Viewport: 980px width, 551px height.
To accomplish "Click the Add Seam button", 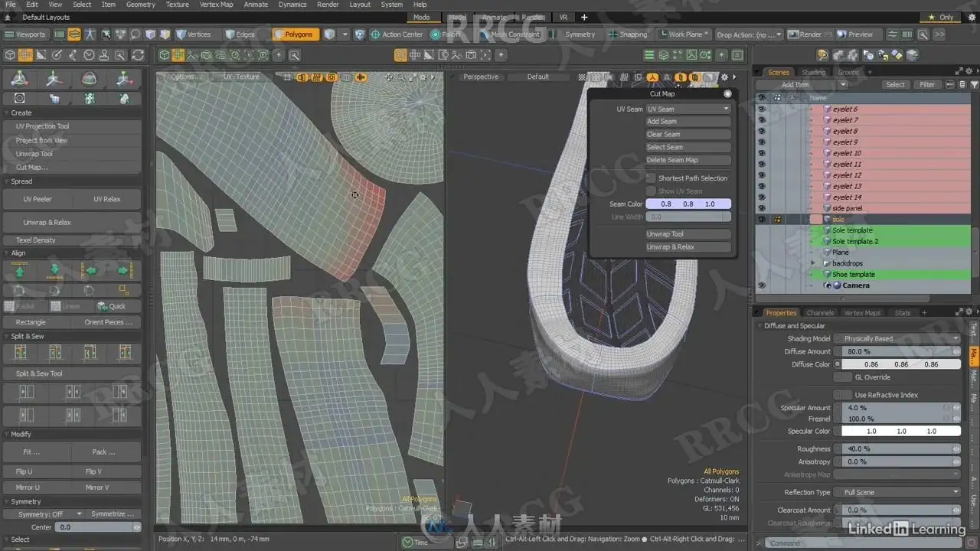I will 688,122.
